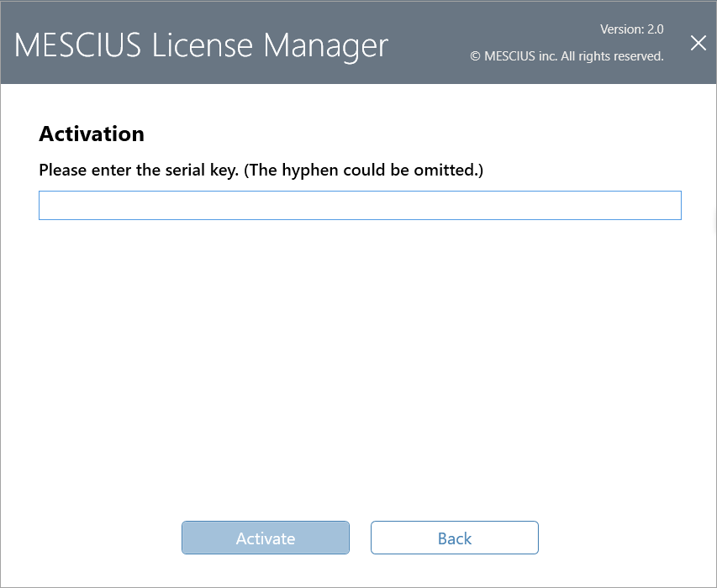The width and height of the screenshot is (717, 588).
Task: Return to the previous screen via Back
Action: (x=455, y=538)
